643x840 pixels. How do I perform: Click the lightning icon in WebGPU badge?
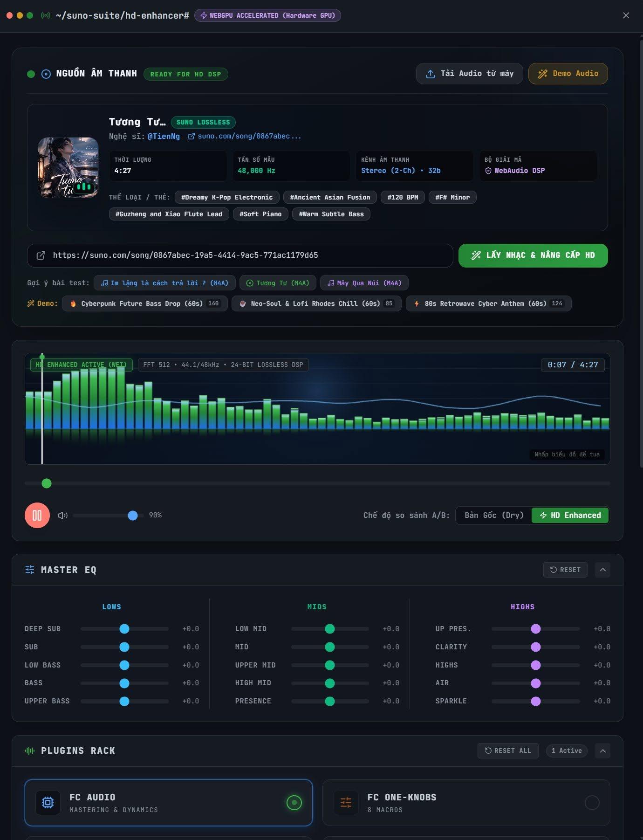(x=204, y=15)
